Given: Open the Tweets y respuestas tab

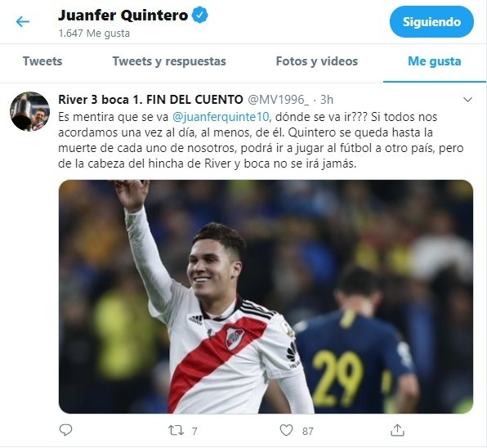Looking at the screenshot, I should 169,61.
